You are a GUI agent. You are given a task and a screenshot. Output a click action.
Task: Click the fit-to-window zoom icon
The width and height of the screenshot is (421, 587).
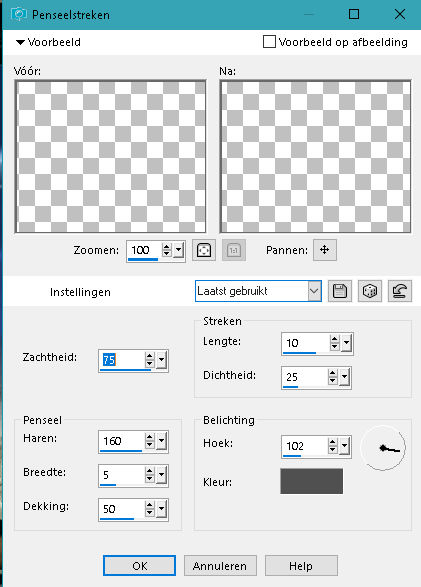(x=204, y=250)
